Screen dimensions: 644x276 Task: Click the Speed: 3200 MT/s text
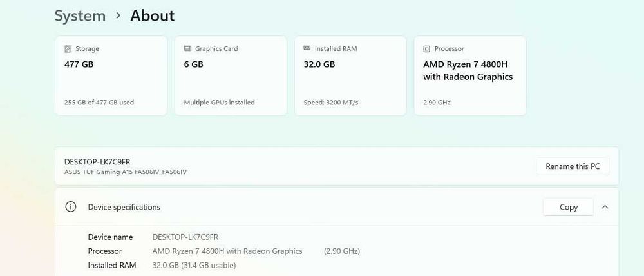pyautogui.click(x=330, y=102)
